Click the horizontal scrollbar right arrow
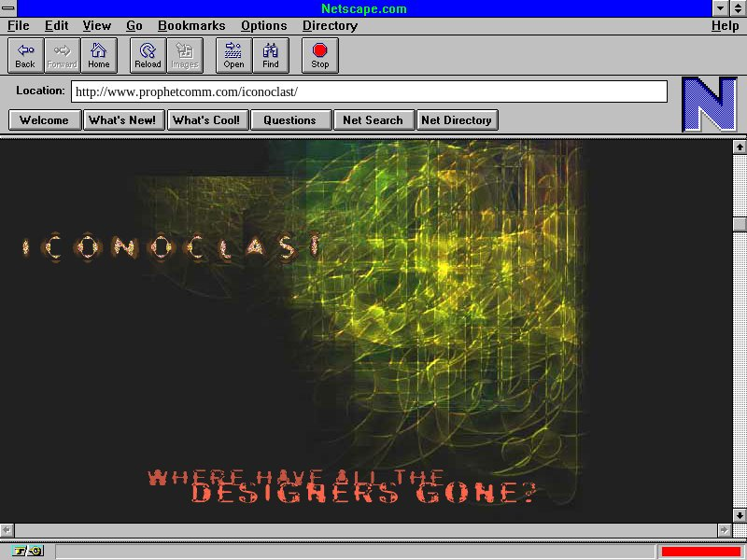The width and height of the screenshot is (747, 560). click(x=725, y=529)
